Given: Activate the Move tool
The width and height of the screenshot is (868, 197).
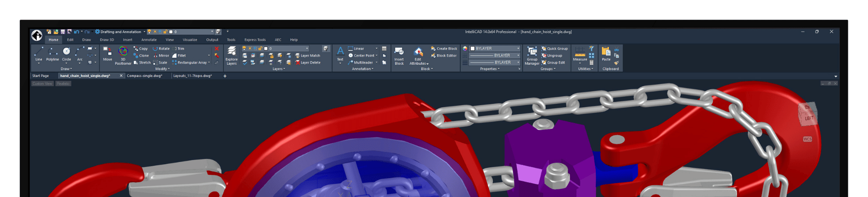Looking at the screenshot, I should point(107,54).
